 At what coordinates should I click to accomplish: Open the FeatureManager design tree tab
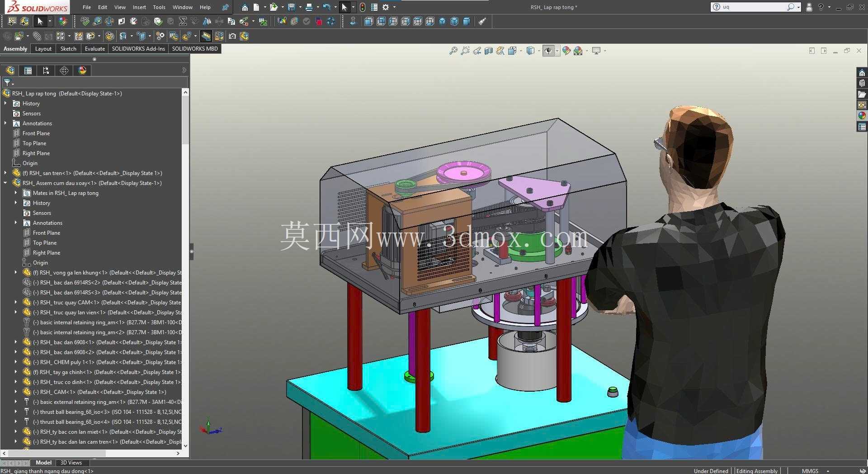10,70
